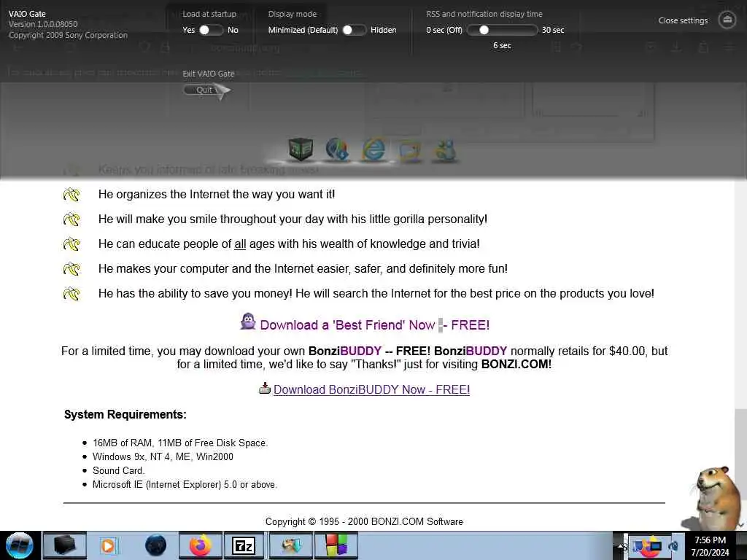Click the VAIO Gate version text
Viewport: 747px width, 560px height.
pos(43,24)
